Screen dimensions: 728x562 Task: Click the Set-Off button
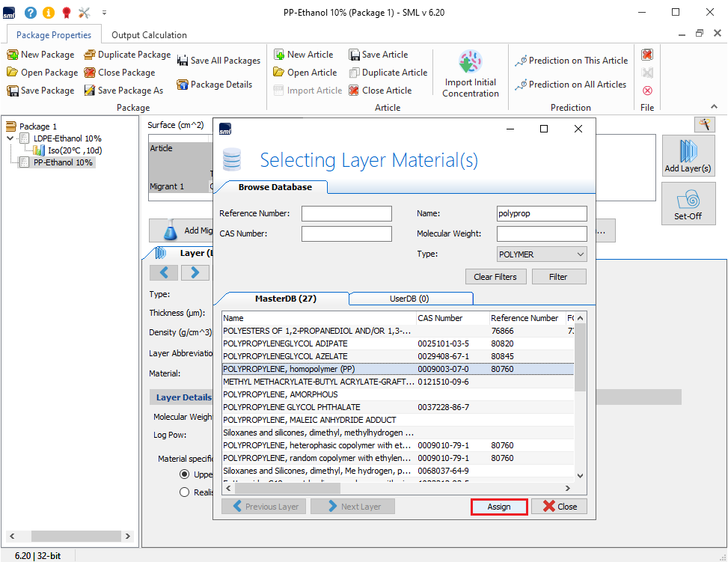(688, 204)
